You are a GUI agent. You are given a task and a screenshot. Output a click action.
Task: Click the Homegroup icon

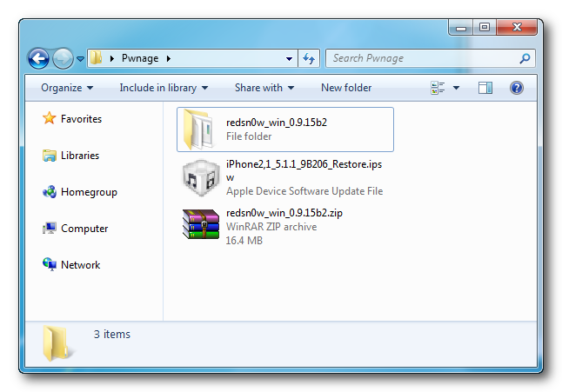pos(50,192)
